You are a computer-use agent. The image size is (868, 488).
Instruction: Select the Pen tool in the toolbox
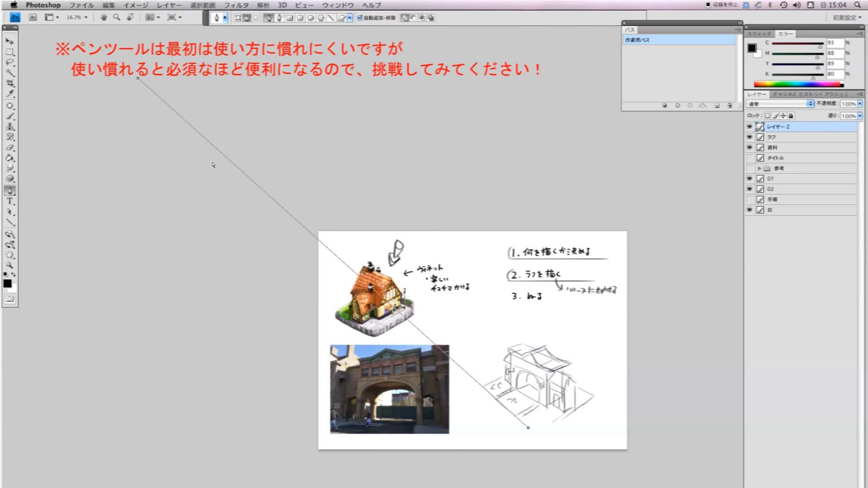9,191
